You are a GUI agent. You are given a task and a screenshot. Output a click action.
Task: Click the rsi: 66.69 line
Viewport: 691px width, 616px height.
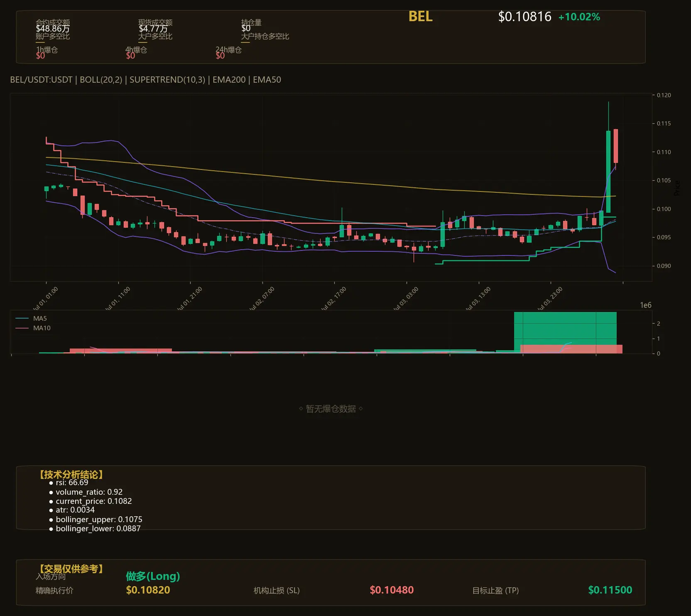coord(72,483)
